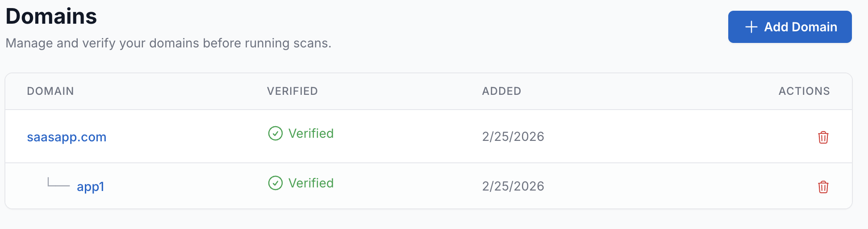Click the added date in saasapp.com's row
The height and width of the screenshot is (229, 868).
(513, 136)
